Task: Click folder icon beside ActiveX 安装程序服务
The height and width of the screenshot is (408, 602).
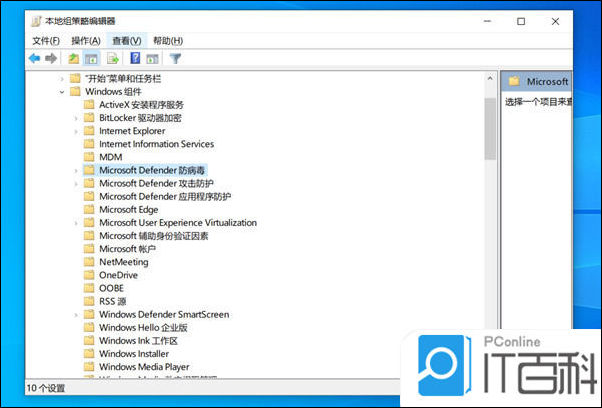Action: pos(89,104)
